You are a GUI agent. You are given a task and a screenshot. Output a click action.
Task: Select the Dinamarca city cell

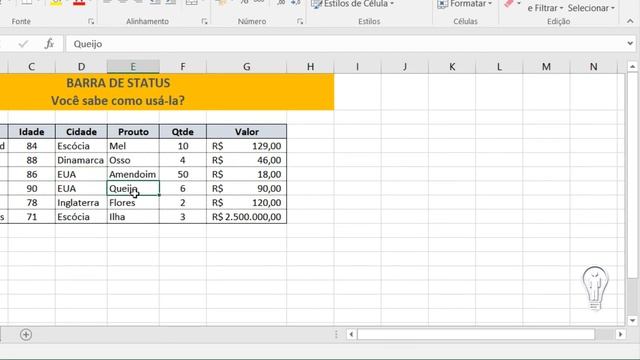[81, 160]
